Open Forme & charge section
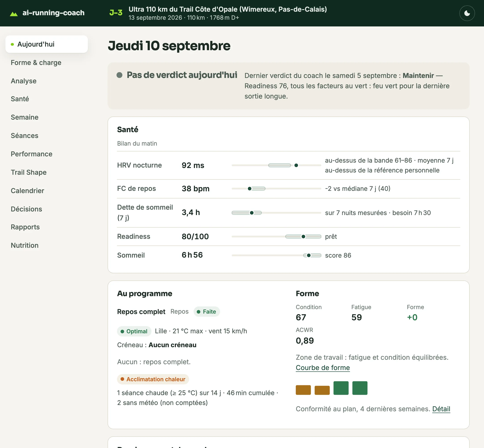This screenshot has height=448, width=484. tap(36, 62)
